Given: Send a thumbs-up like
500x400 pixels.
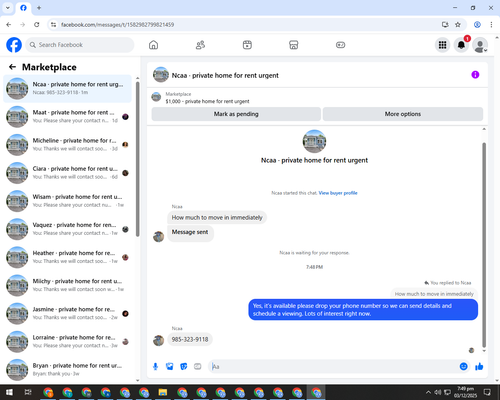Looking at the screenshot, I should tap(479, 366).
